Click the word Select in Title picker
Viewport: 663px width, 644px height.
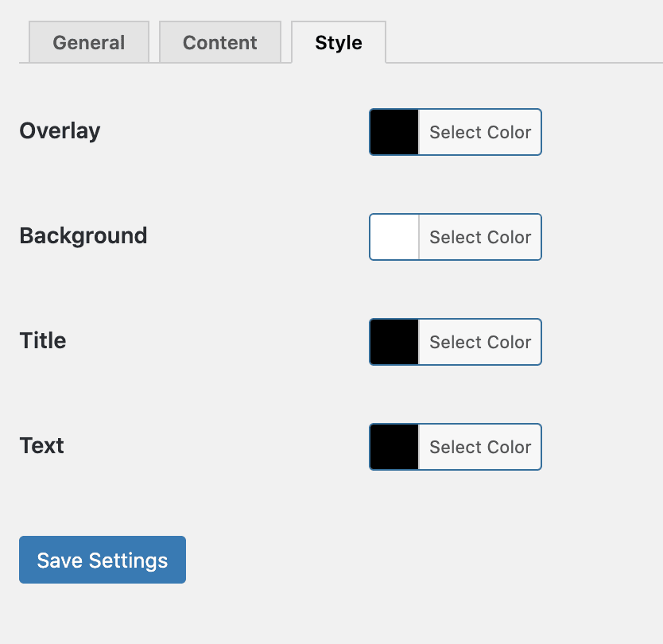456,342
